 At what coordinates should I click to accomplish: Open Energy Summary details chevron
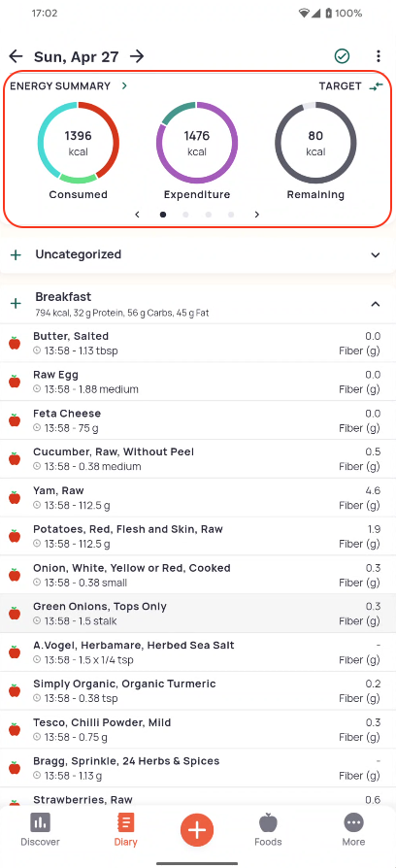click(124, 85)
